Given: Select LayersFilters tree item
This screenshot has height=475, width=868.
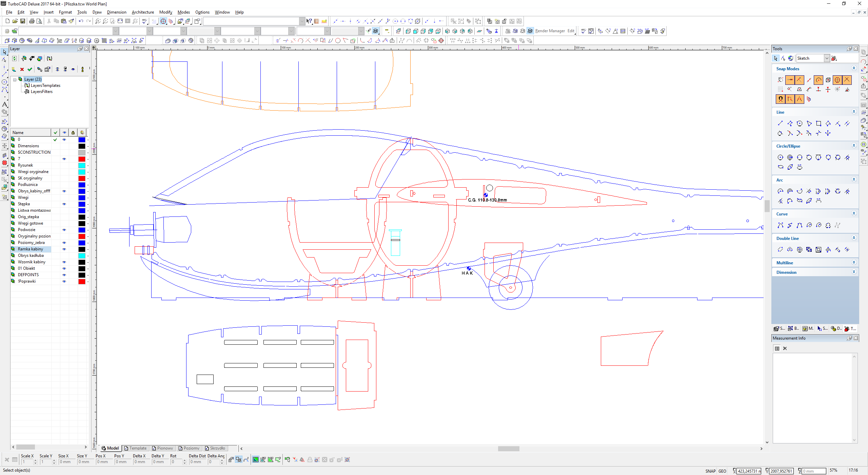Looking at the screenshot, I should (x=42, y=92).
